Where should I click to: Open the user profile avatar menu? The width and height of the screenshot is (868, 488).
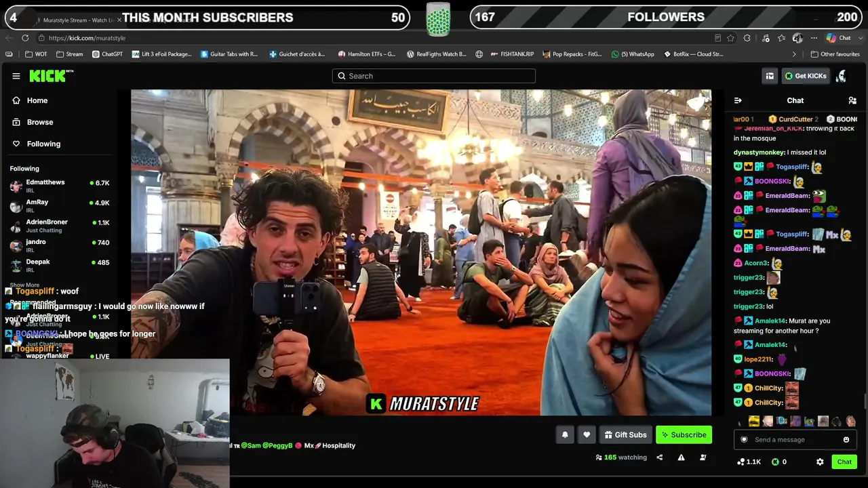pos(842,76)
